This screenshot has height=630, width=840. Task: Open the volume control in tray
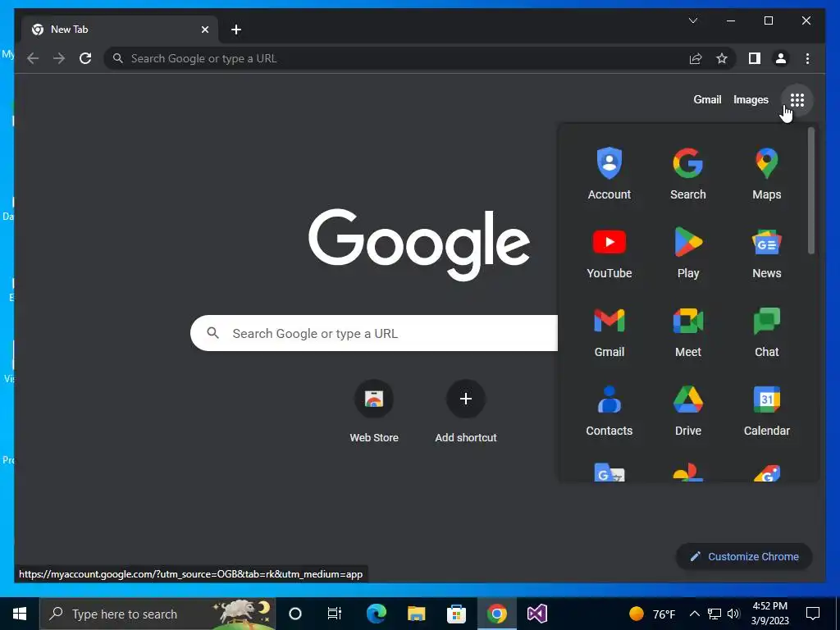(733, 614)
